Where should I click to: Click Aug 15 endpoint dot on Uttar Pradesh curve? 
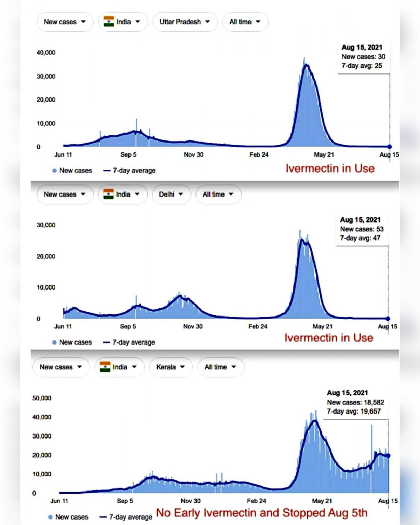pyautogui.click(x=389, y=147)
